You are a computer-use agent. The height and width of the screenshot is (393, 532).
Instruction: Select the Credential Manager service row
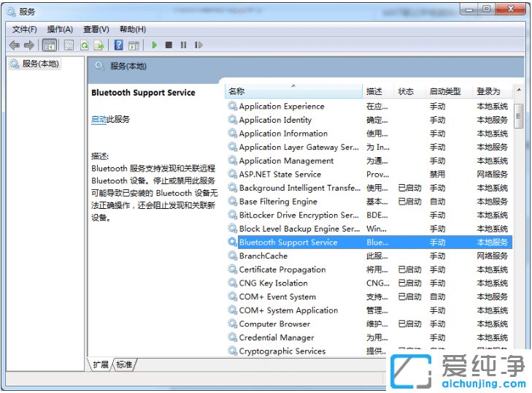277,337
